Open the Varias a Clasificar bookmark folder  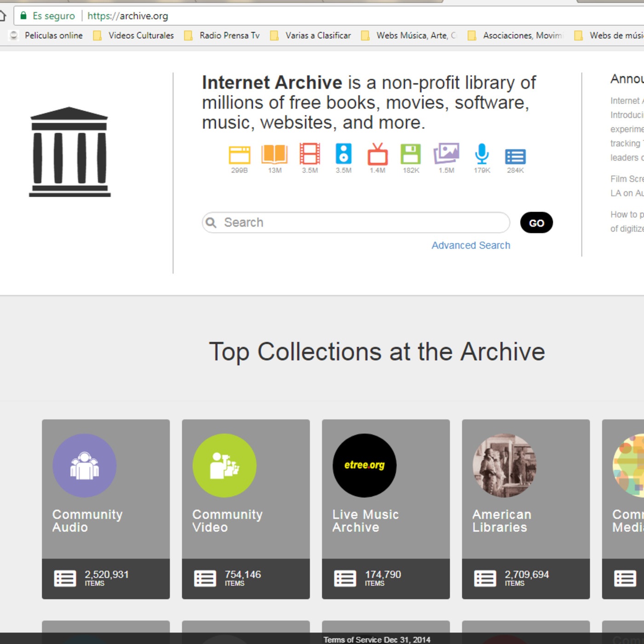click(x=310, y=35)
